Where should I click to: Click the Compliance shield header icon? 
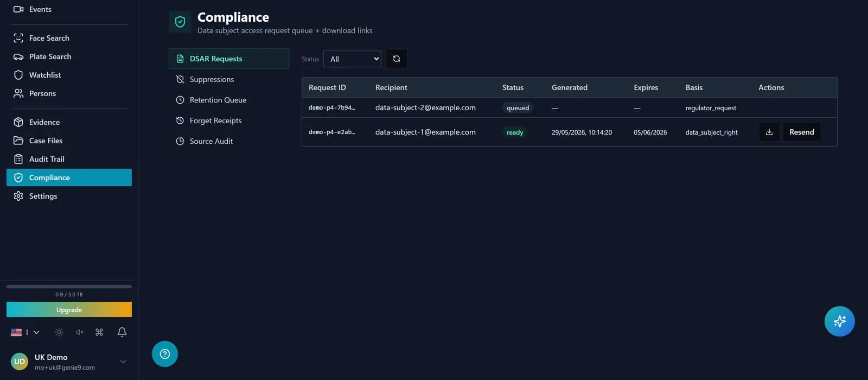180,22
